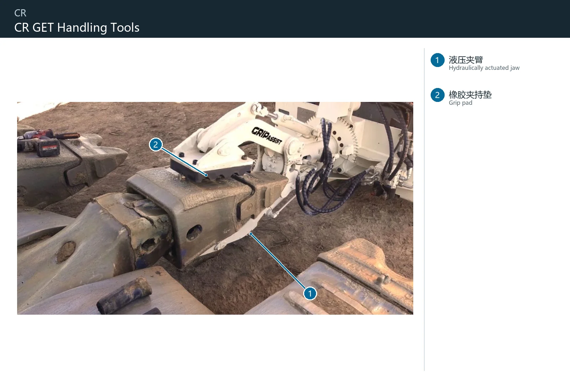Open the GripAssist tool photo
Image resolution: width=570 pixels, height=392 pixels.
coord(215,208)
